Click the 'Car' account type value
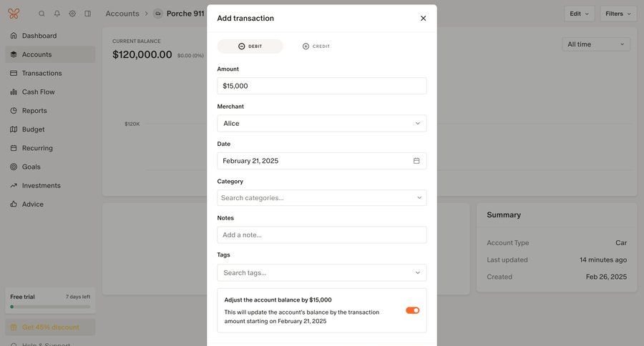Image resolution: width=644 pixels, height=346 pixels. click(x=621, y=243)
